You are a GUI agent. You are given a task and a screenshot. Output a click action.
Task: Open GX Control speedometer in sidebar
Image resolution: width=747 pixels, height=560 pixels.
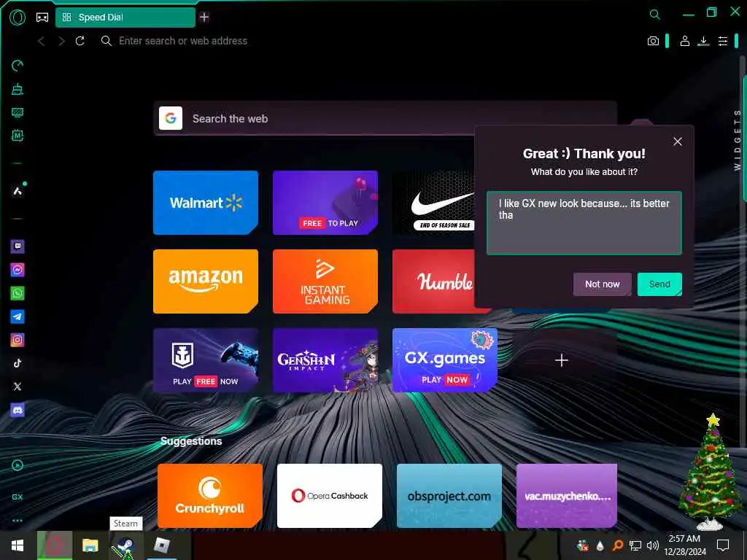18,66
